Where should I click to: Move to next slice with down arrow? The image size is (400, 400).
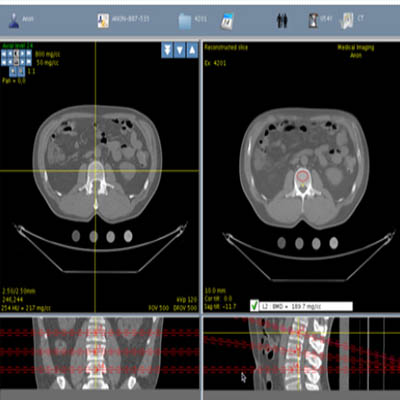click(x=180, y=50)
